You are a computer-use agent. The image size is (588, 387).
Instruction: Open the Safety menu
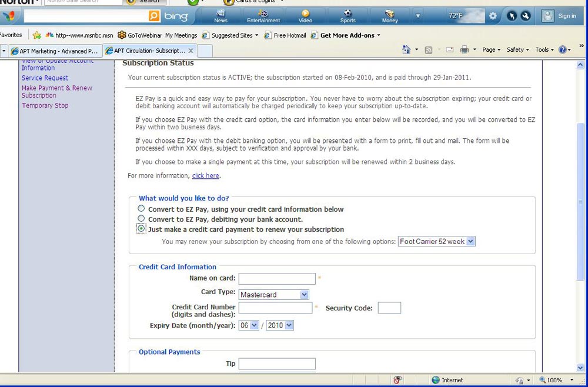(517, 50)
